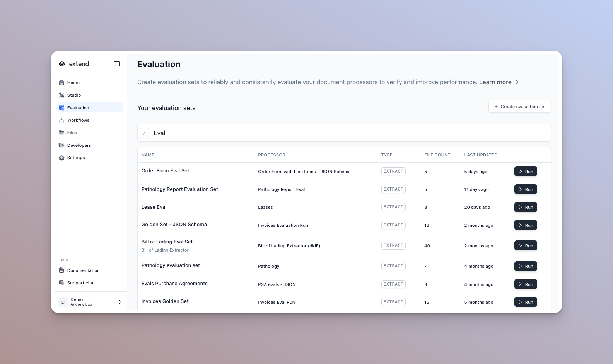The width and height of the screenshot is (613, 364).
Task: Navigate to Developers section
Action: 90,145
